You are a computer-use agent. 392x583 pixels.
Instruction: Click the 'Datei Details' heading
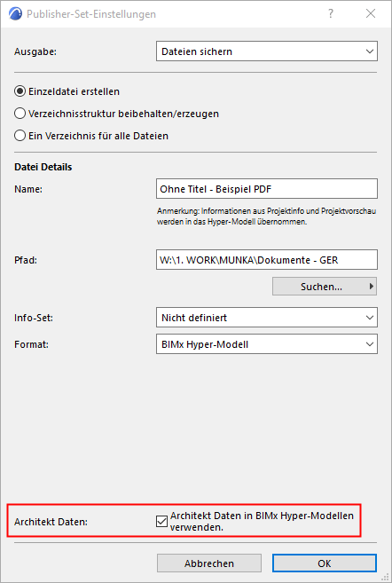tap(43, 167)
